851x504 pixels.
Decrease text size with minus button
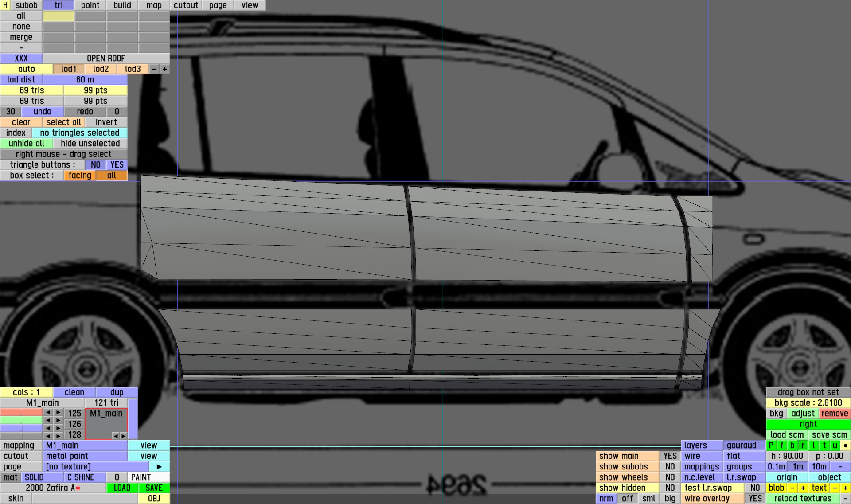tap(835, 488)
